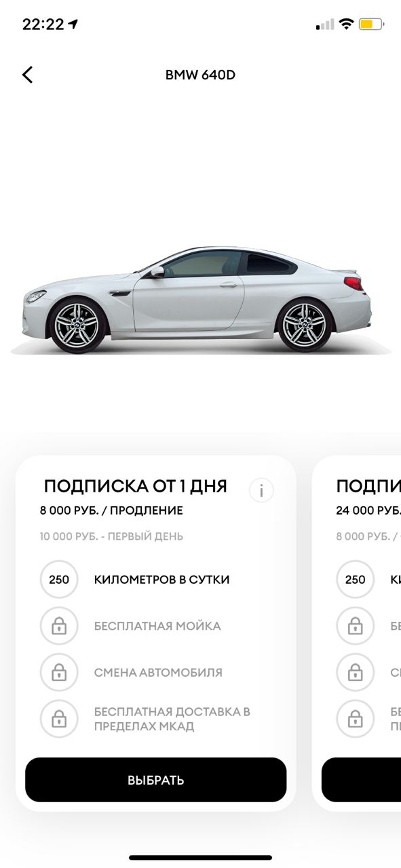
Task: Select ПОДПИСКА ОТ 1 ДНЯ card title
Action: pos(136,486)
